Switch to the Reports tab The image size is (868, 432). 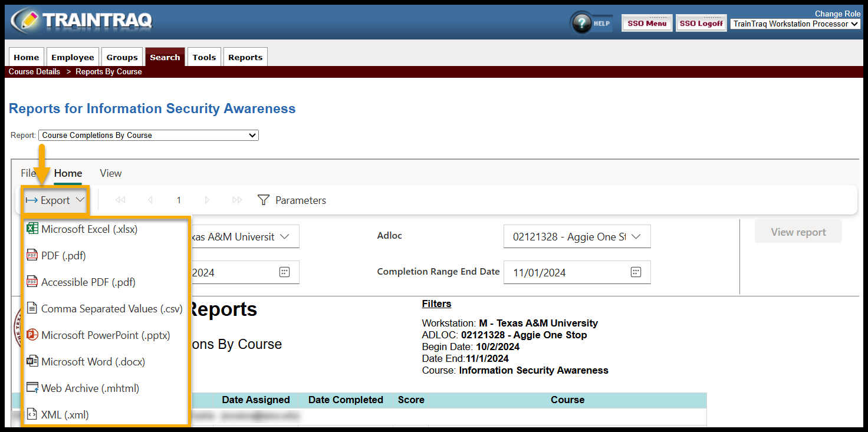(x=245, y=57)
